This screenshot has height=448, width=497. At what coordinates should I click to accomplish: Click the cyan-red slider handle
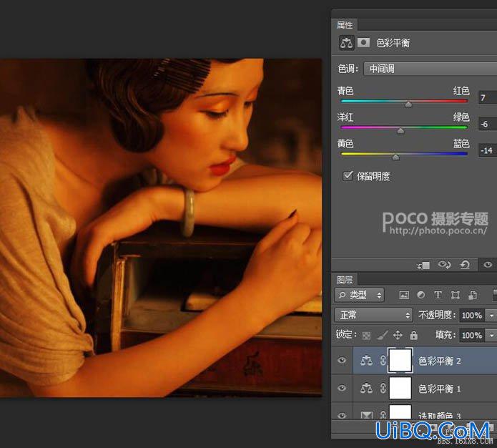pos(408,104)
